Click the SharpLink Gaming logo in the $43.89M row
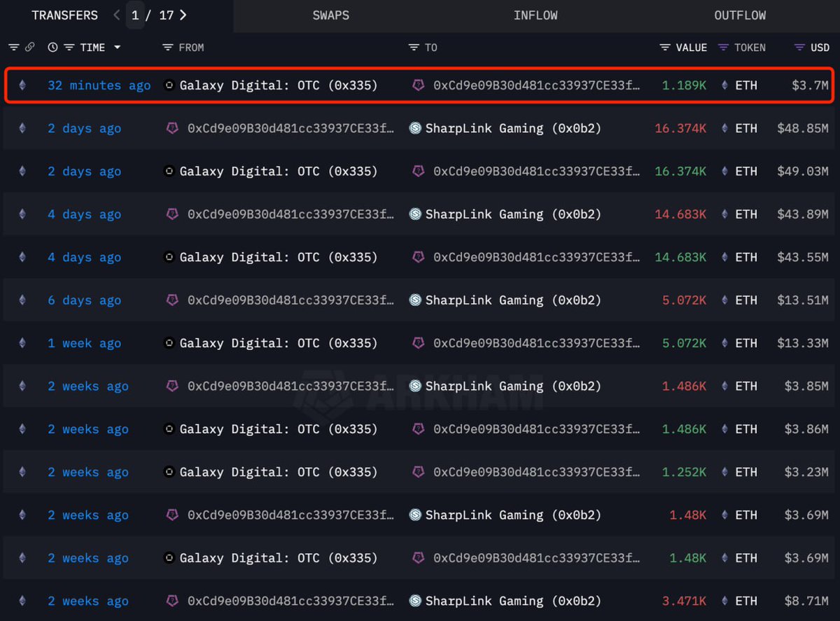Screen dimensions: 840x621 click(415, 214)
